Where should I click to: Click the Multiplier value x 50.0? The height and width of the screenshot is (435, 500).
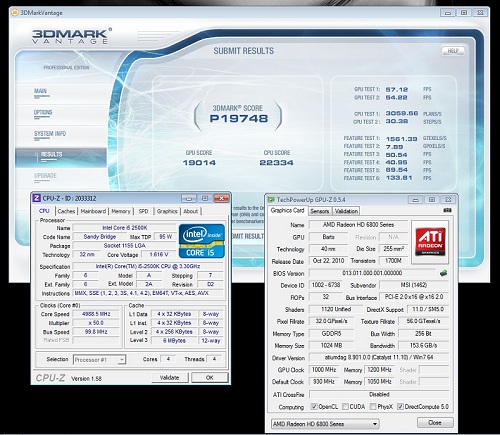pos(96,323)
